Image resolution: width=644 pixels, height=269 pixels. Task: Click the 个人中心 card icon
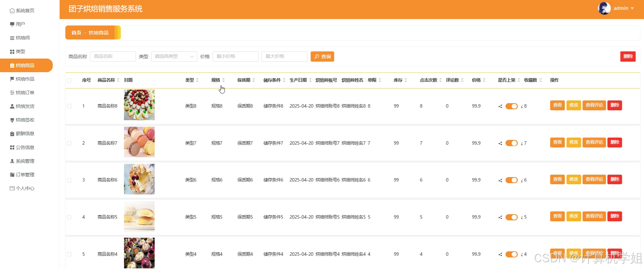point(12,188)
